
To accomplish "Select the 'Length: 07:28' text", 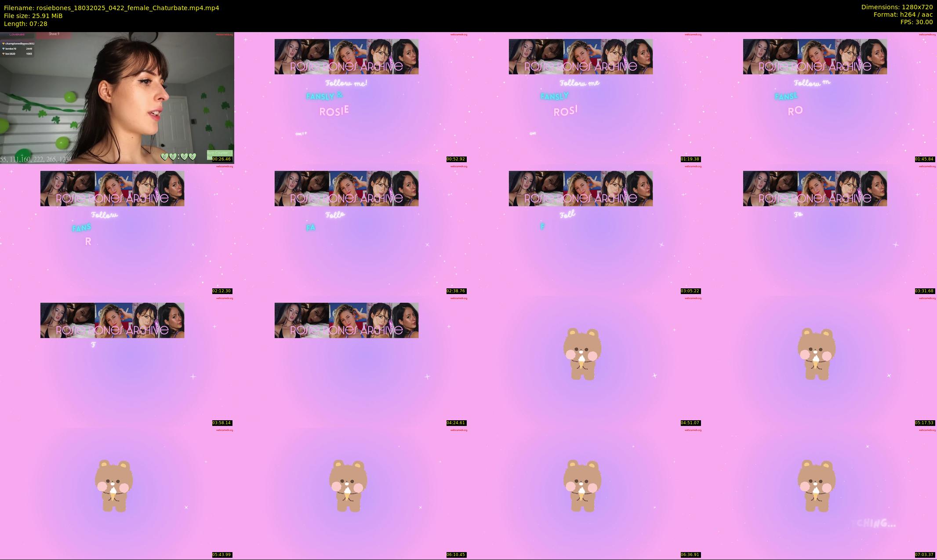I will (25, 24).
